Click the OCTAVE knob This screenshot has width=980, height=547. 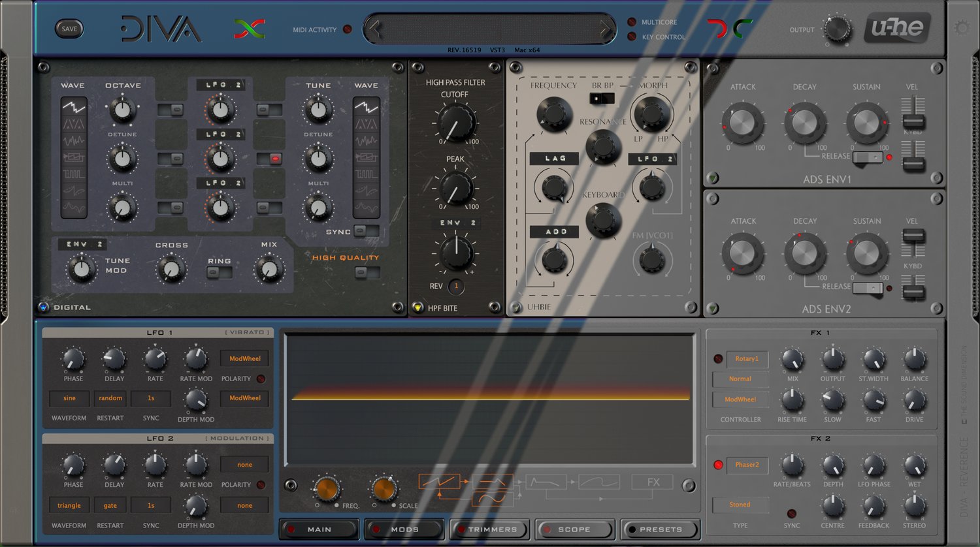[122, 110]
